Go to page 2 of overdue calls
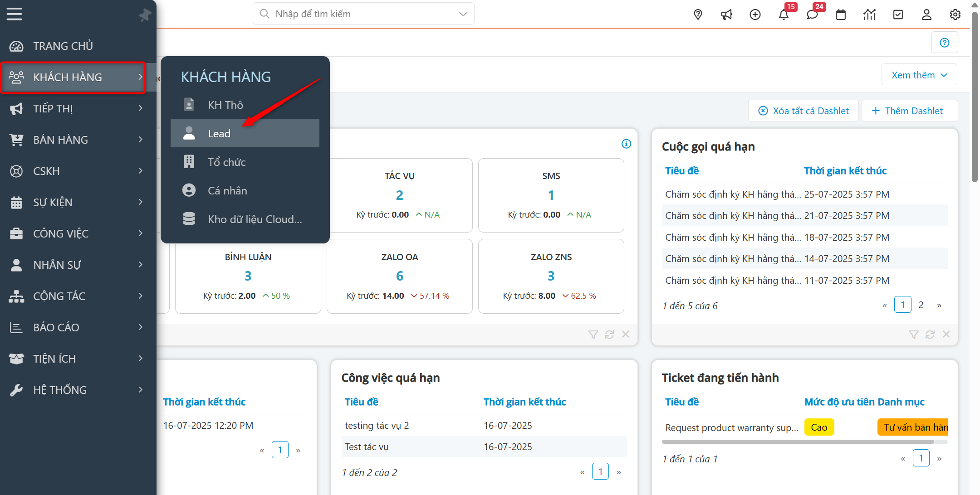The image size is (980, 495). click(921, 305)
